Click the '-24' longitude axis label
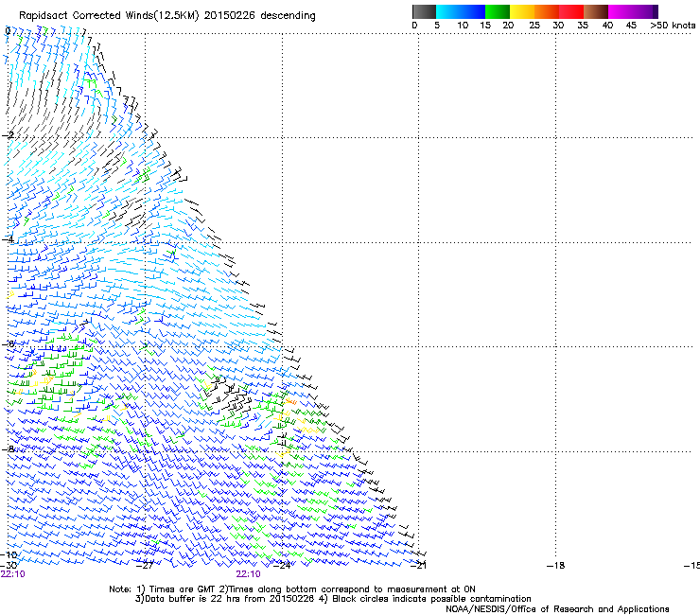 coord(282,566)
